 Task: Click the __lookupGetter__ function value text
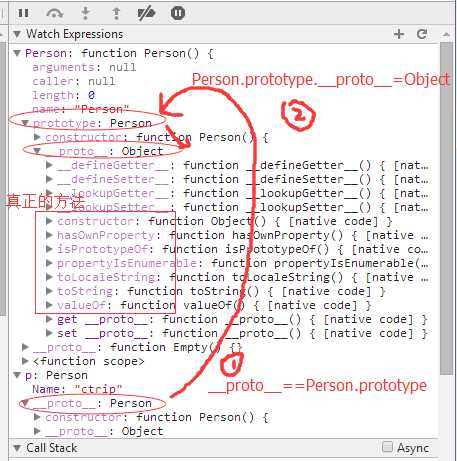(306, 193)
